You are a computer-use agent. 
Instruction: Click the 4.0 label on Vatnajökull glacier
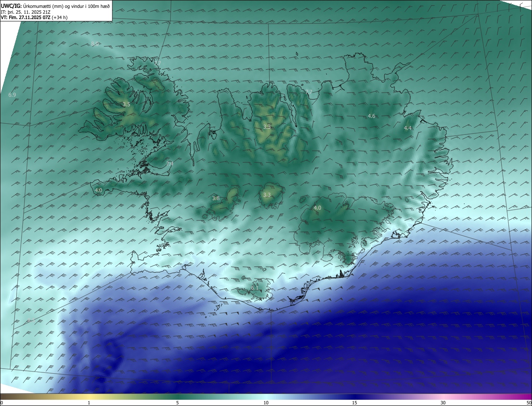tap(317, 208)
